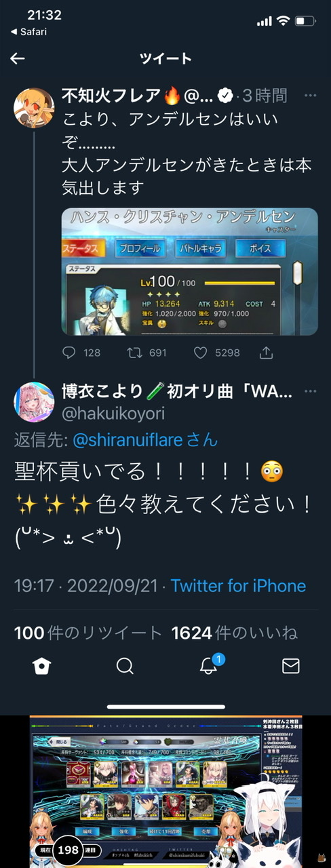
Task: Open the Home tab in bottom bar
Action: tap(41, 666)
